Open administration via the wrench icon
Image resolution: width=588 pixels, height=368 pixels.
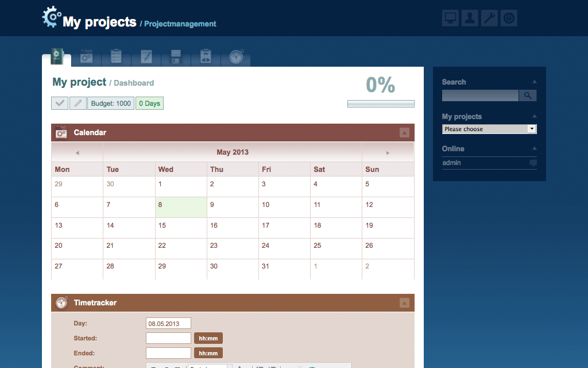tap(489, 18)
